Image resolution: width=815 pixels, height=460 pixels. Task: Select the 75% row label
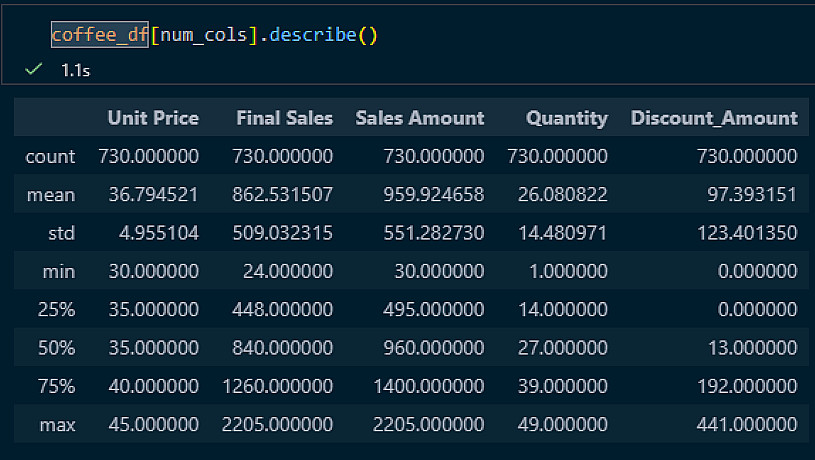point(57,387)
